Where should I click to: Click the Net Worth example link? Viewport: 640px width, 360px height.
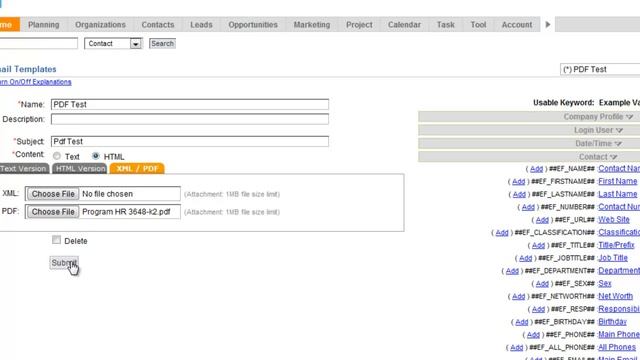[616, 296]
